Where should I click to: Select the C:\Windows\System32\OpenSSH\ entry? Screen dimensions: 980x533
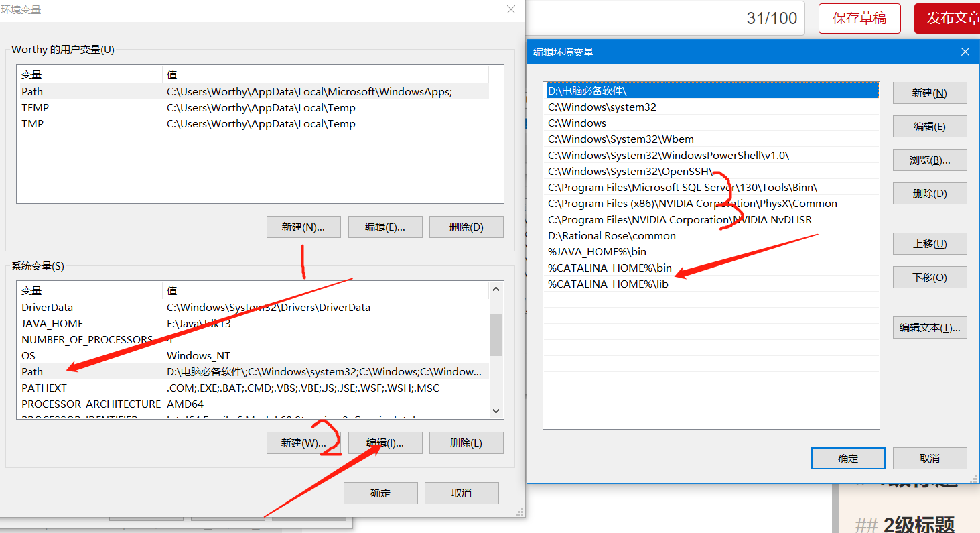click(711, 171)
